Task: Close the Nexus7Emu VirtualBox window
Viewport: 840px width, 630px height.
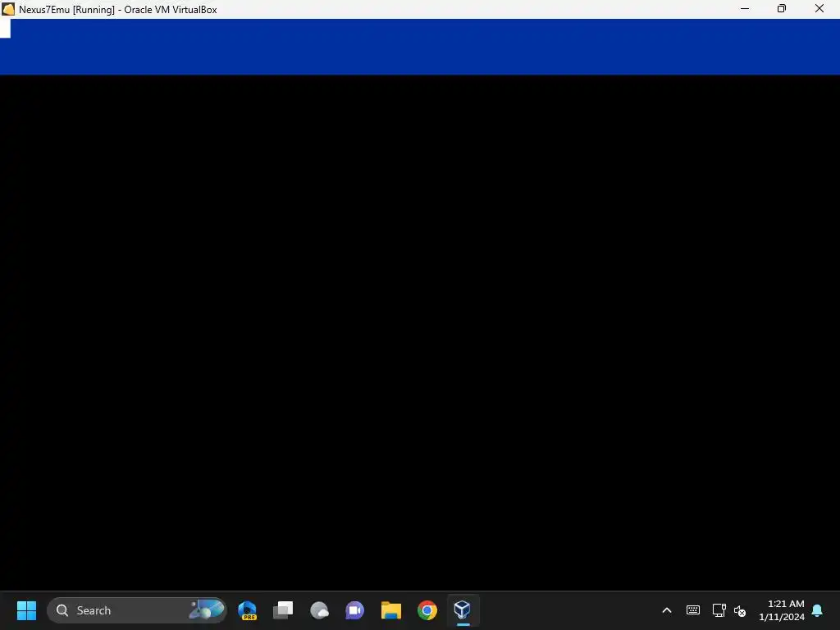Action: [819, 8]
